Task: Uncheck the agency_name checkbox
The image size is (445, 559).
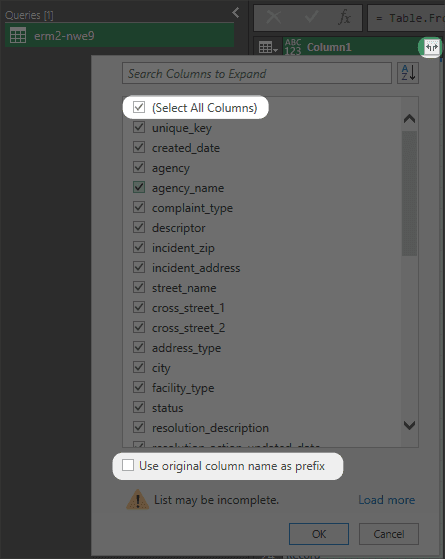Action: pos(139,187)
